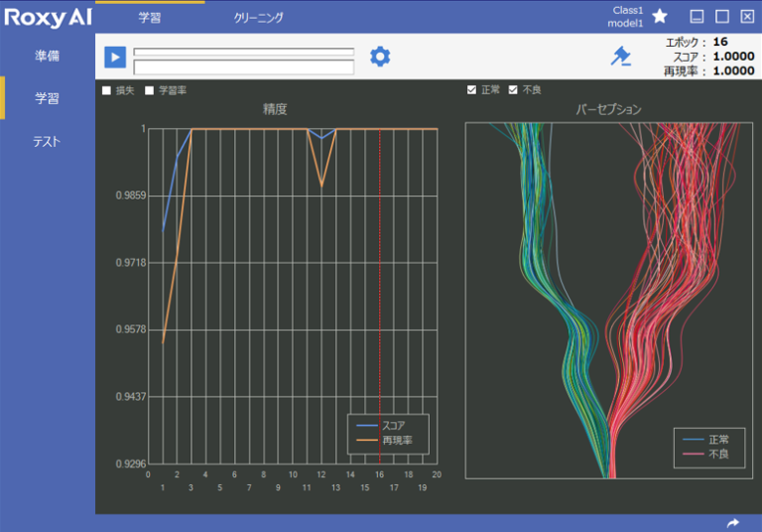Click the star favorite icon
762x532 pixels.
[660, 16]
